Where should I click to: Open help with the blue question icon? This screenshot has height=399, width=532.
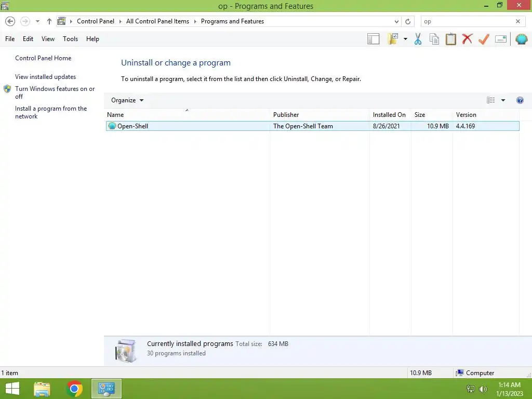click(x=520, y=100)
